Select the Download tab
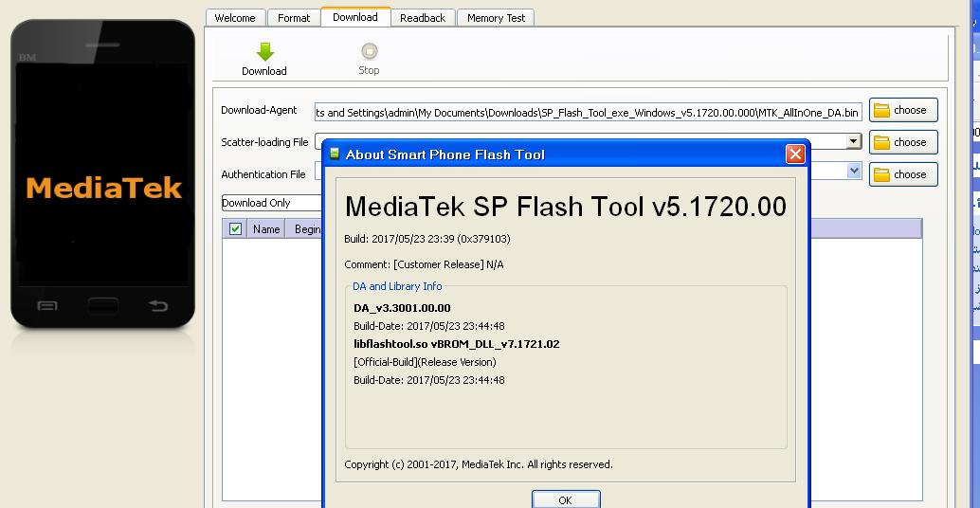Viewport: 980px width, 508px height. click(x=355, y=17)
